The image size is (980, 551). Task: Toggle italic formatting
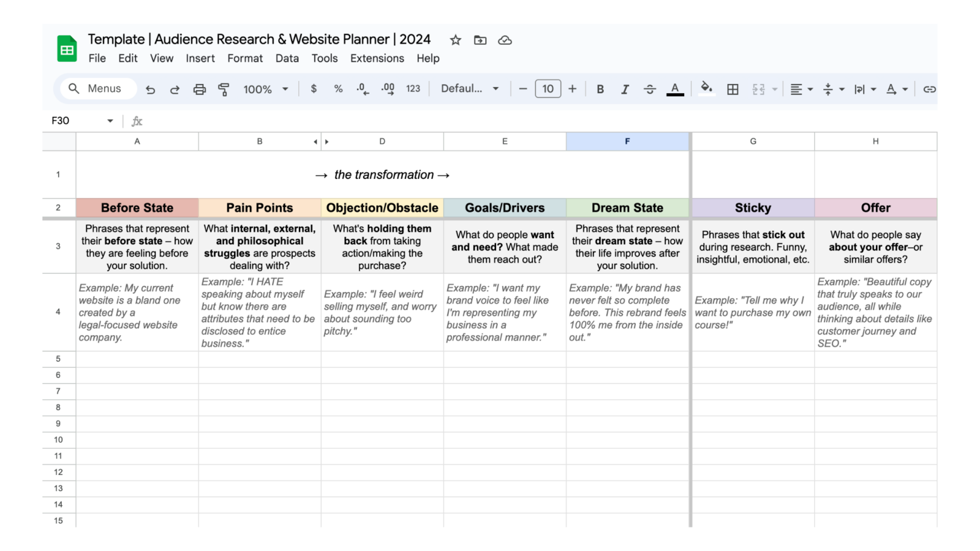(x=625, y=88)
